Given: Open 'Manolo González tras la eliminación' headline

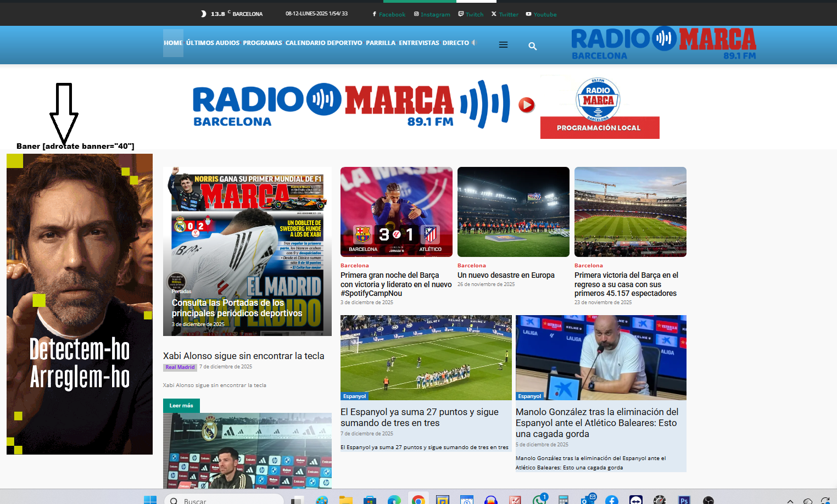Looking at the screenshot, I should coord(597,423).
